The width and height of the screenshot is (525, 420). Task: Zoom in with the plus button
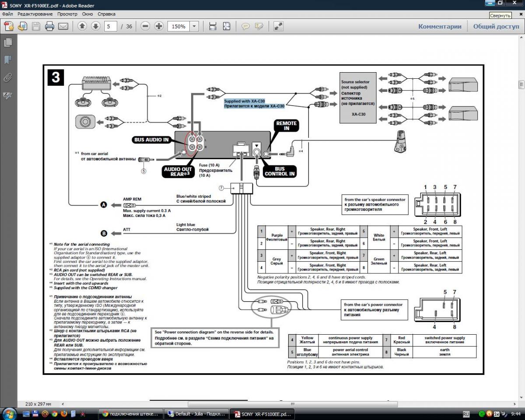pos(159,26)
